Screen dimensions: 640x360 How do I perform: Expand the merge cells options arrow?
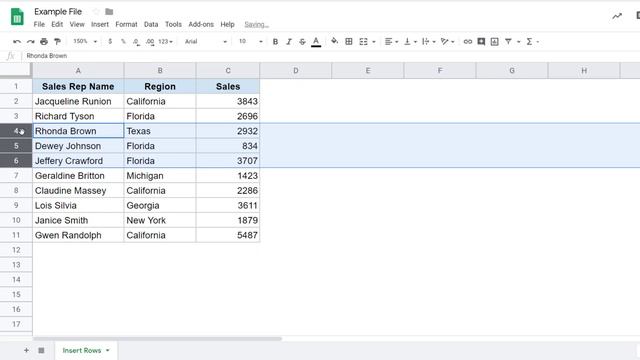373,42
